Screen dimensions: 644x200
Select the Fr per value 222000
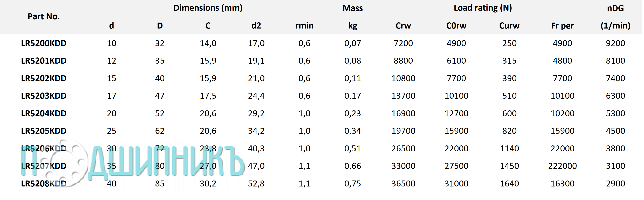(x=562, y=166)
